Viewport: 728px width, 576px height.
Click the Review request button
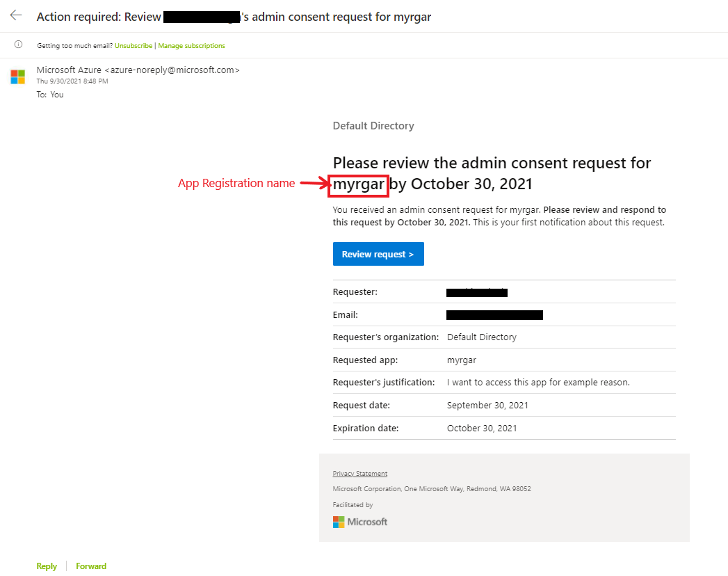click(x=378, y=254)
